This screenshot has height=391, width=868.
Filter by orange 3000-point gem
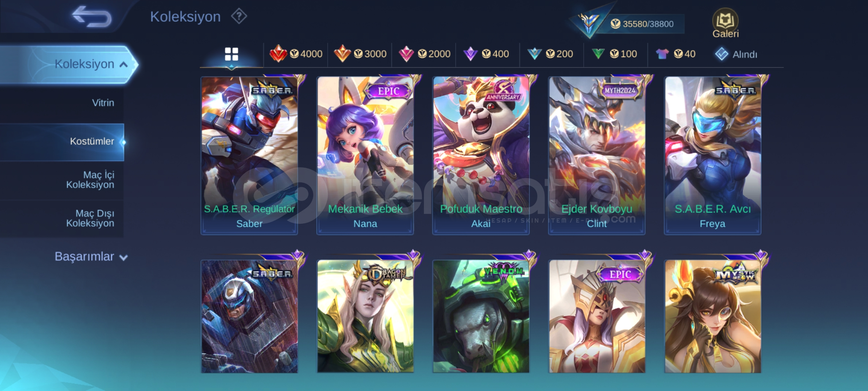pos(360,54)
